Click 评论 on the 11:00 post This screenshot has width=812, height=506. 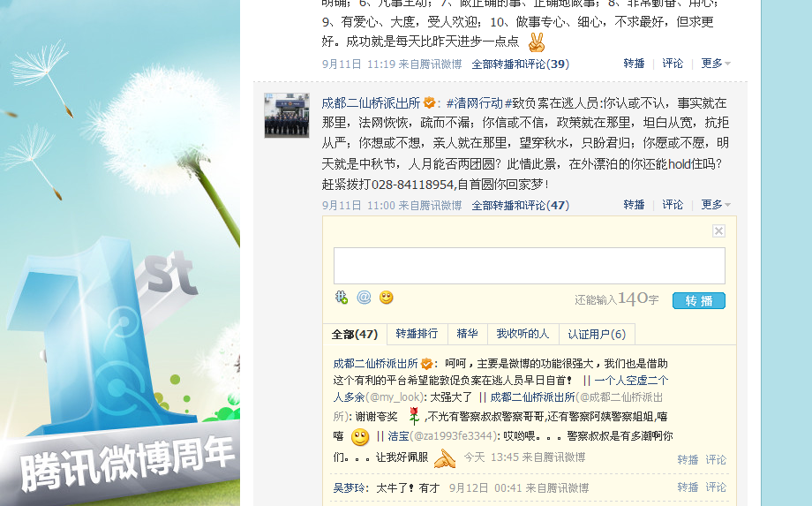673,205
